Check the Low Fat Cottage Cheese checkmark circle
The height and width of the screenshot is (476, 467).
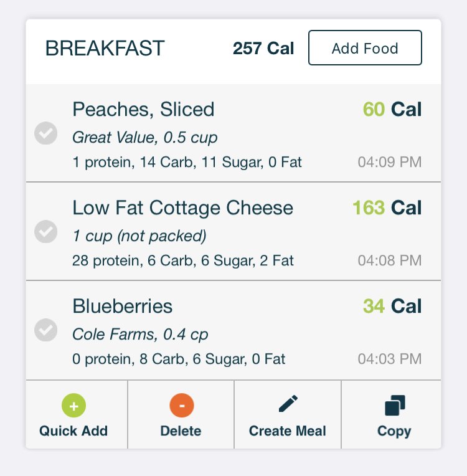click(46, 232)
